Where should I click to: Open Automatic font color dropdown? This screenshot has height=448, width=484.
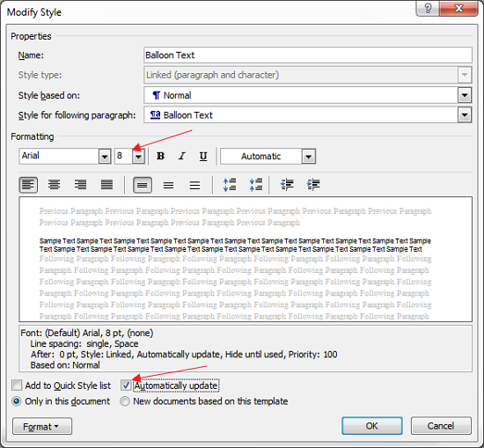pyautogui.click(x=309, y=157)
